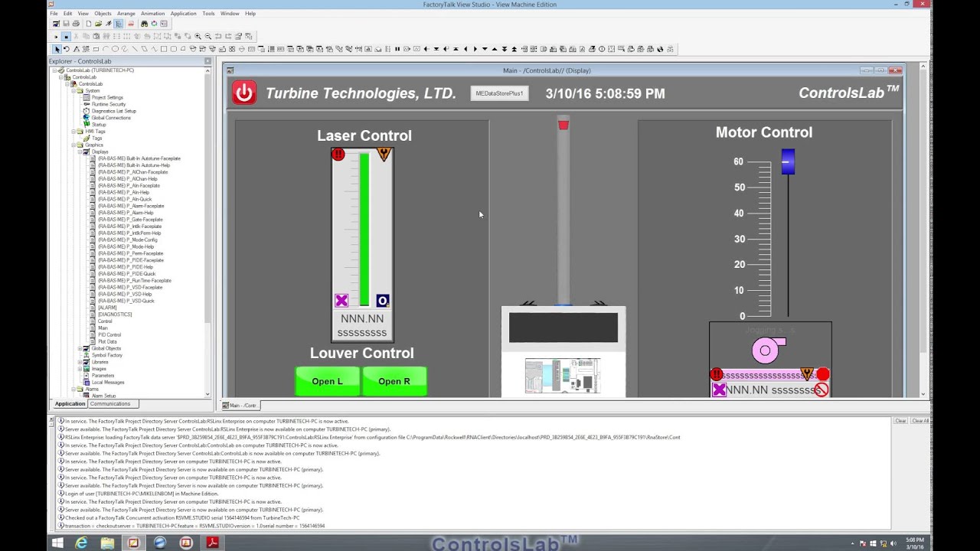Pick the line drawing tool
Viewport: 980px width, 551px height.
pyautogui.click(x=135, y=49)
